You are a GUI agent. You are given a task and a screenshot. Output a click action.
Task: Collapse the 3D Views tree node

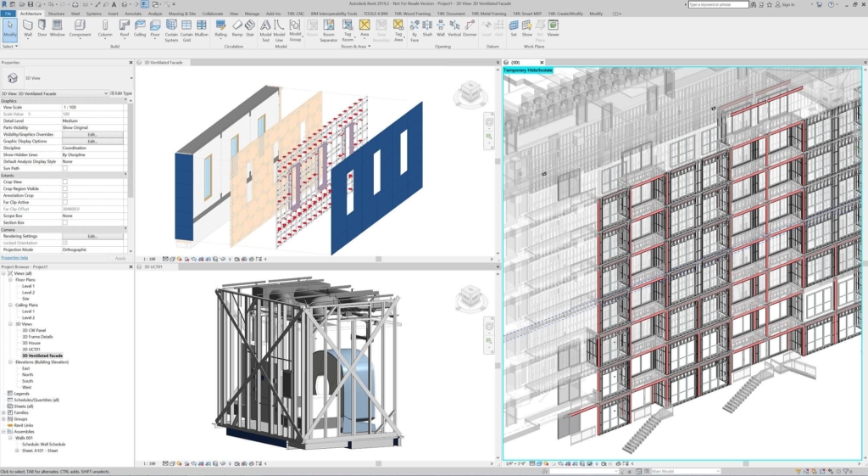[x=10, y=323]
